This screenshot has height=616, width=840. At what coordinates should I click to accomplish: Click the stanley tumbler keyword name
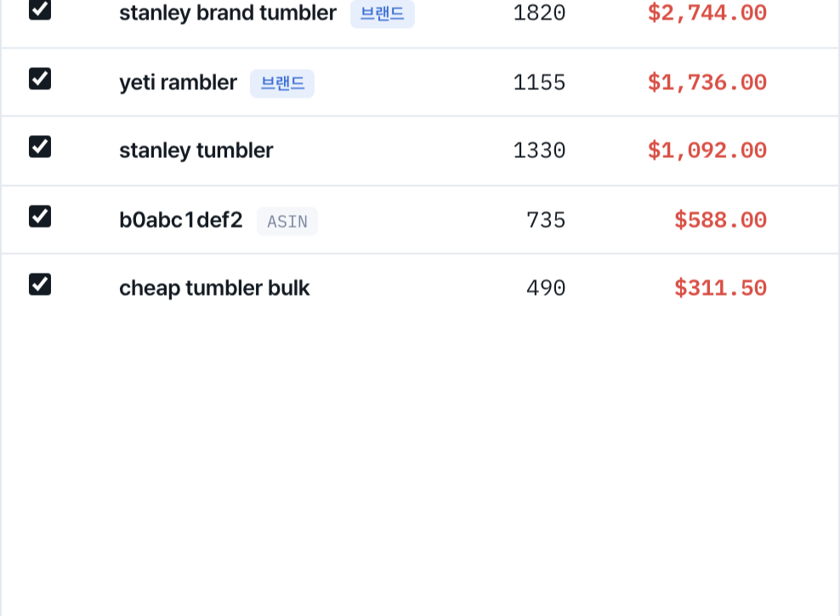click(196, 150)
